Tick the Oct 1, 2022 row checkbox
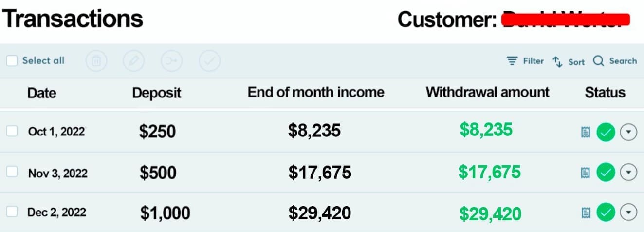Screen dimensions: 644x232 12,131
